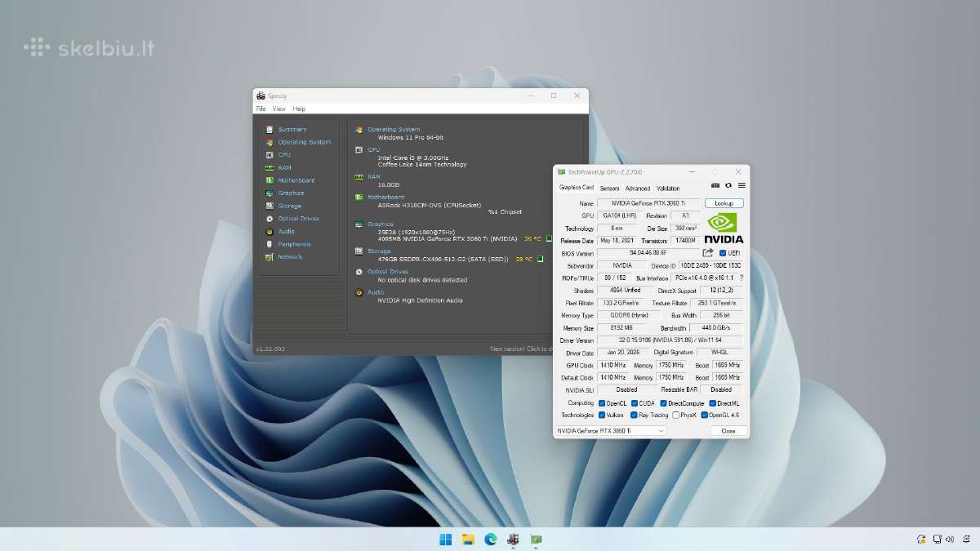Enable PhysX checkbox

675,415
